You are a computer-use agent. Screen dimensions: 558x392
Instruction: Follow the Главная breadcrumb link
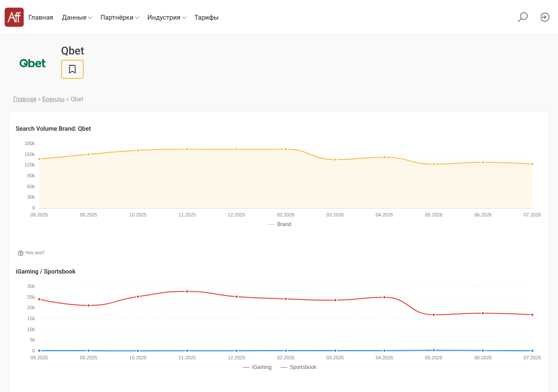click(x=24, y=99)
